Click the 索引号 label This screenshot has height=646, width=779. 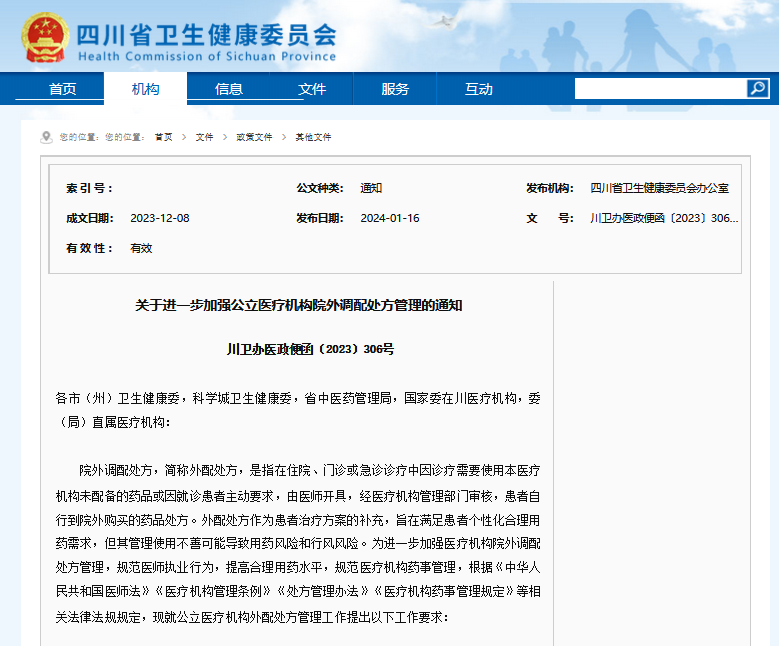pyautogui.click(x=90, y=188)
